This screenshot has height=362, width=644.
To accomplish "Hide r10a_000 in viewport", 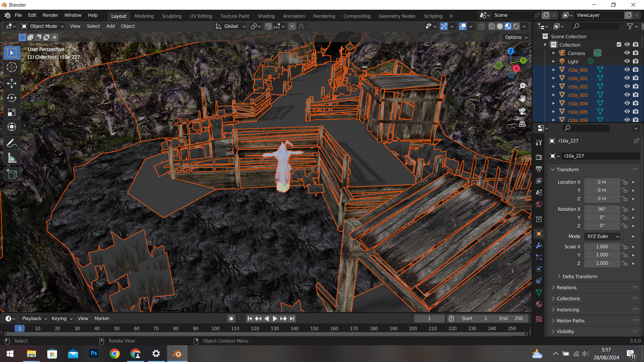I will click(x=627, y=70).
